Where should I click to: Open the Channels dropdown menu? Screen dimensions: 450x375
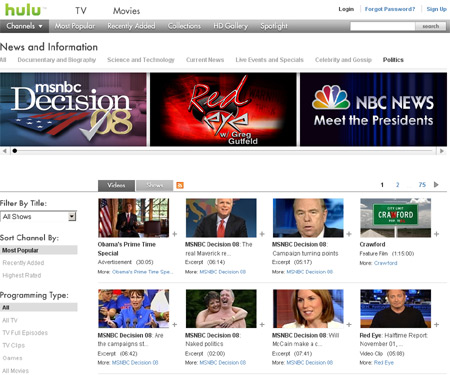[x=24, y=26]
